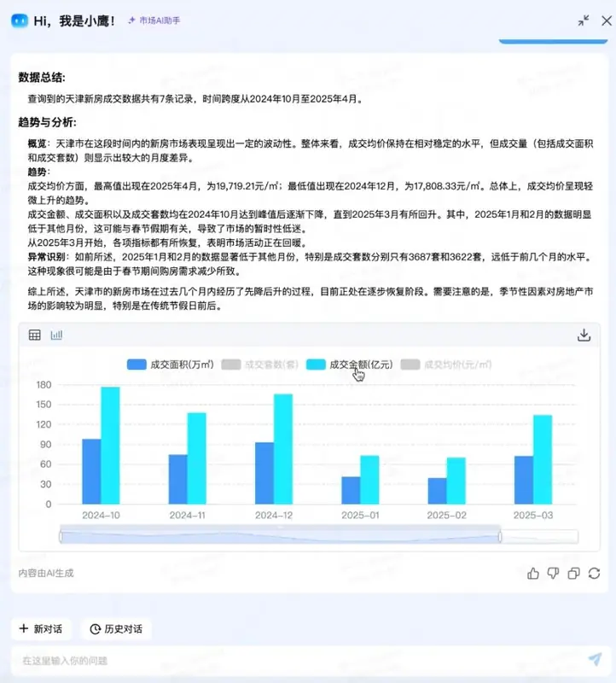Click the 2024-12 成交金额 cyan bar
The width and height of the screenshot is (616, 683).
click(283, 449)
